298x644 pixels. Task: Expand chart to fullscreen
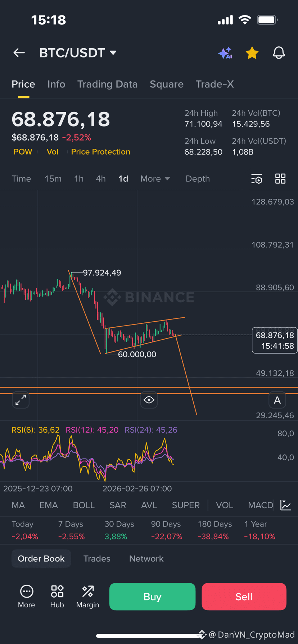21,400
